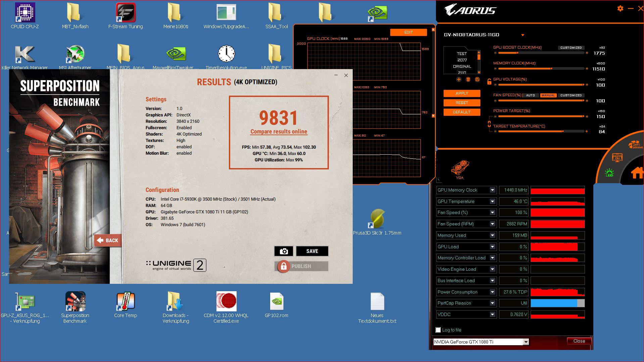Viewport: 644px width, 362px height.
Task: Click the Memory Clock slider handle
Action: click(x=551, y=69)
